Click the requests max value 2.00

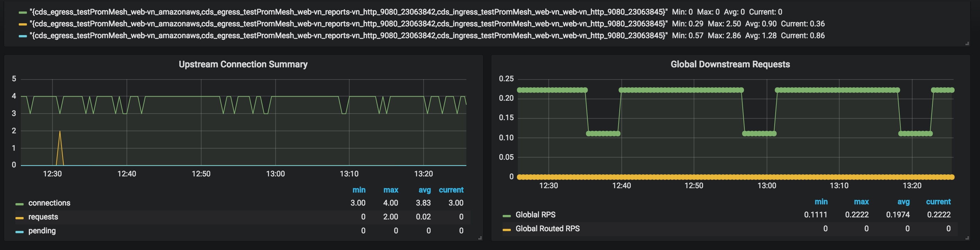point(390,217)
